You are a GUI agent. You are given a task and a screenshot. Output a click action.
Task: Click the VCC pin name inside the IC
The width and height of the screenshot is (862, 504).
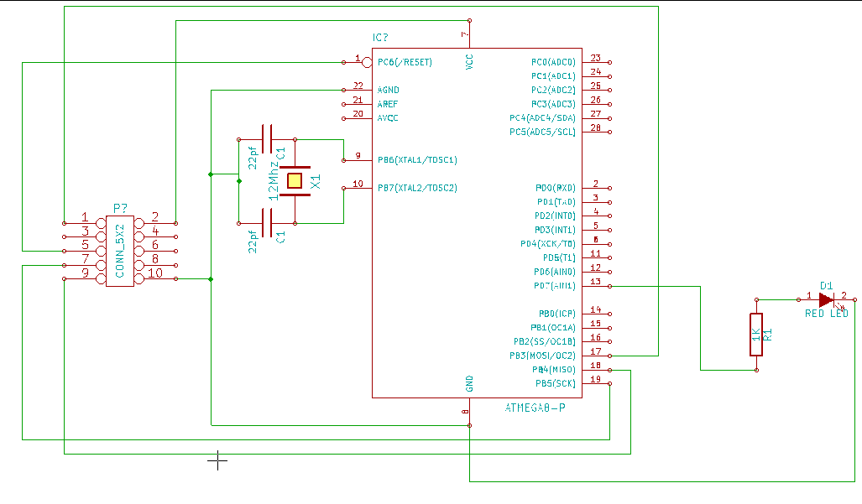click(469, 61)
